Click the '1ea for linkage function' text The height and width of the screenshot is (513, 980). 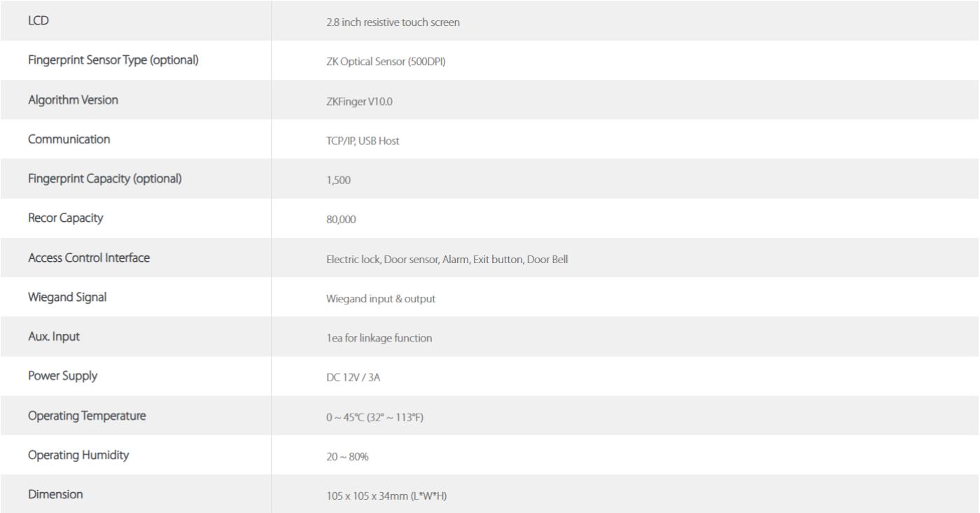379,337
